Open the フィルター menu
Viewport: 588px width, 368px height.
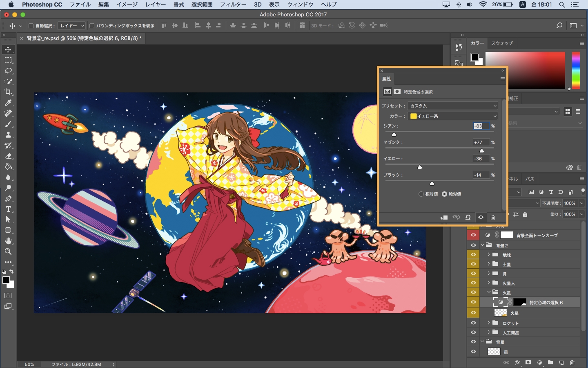(x=233, y=4)
